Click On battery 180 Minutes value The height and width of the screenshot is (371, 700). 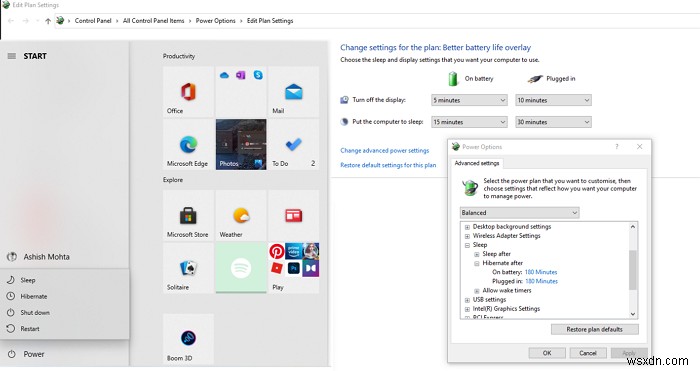[x=541, y=272]
